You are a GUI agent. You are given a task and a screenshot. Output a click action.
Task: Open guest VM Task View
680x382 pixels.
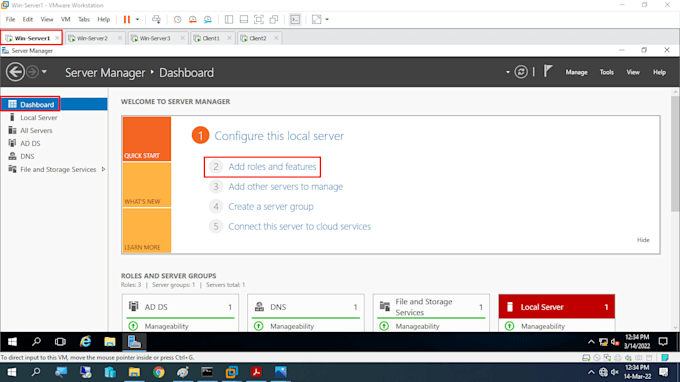click(60, 342)
